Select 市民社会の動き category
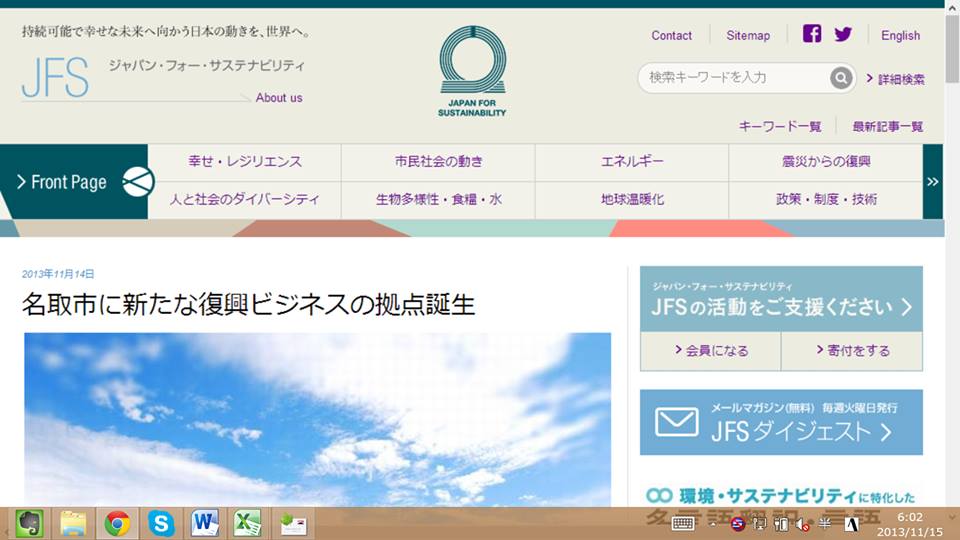Viewport: 960px width, 540px height. [438, 162]
